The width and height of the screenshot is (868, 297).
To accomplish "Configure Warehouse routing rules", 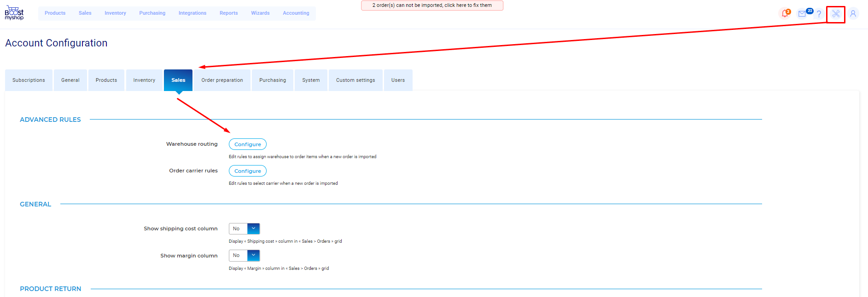I will (247, 144).
